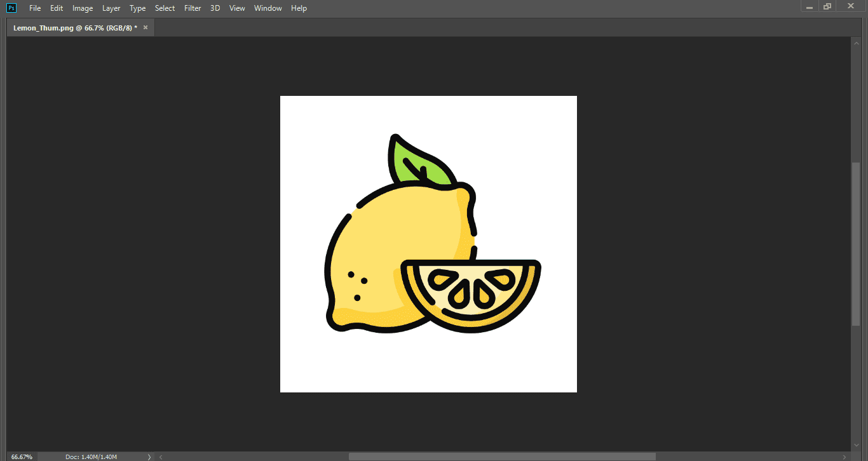The image size is (868, 461).
Task: Open the Help menu
Action: [x=299, y=8]
